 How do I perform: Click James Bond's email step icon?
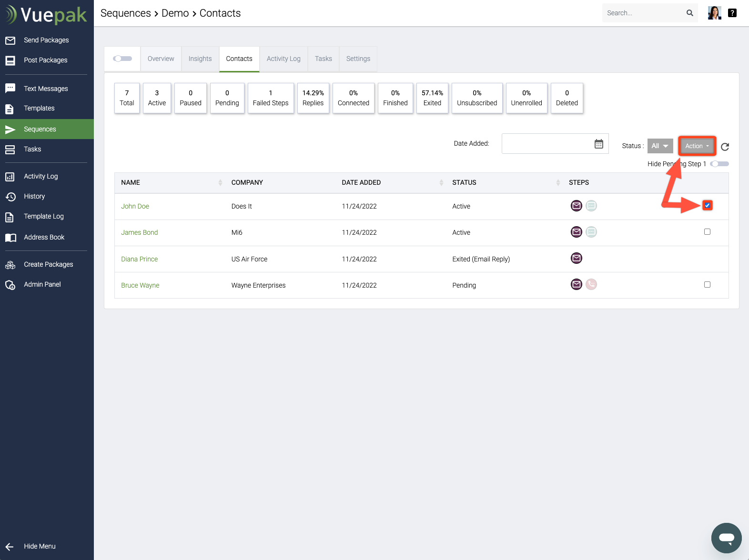(577, 232)
